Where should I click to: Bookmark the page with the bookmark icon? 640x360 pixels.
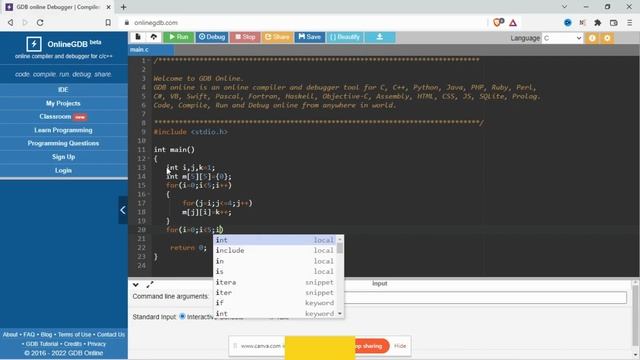click(108, 23)
